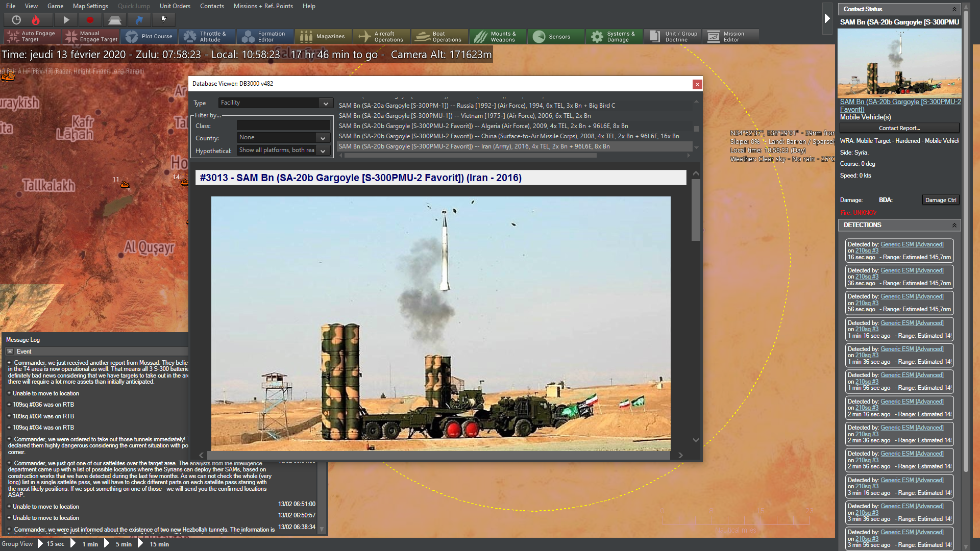Open Unit / Group Doctrine
The height and width of the screenshot is (551, 980).
[673, 36]
